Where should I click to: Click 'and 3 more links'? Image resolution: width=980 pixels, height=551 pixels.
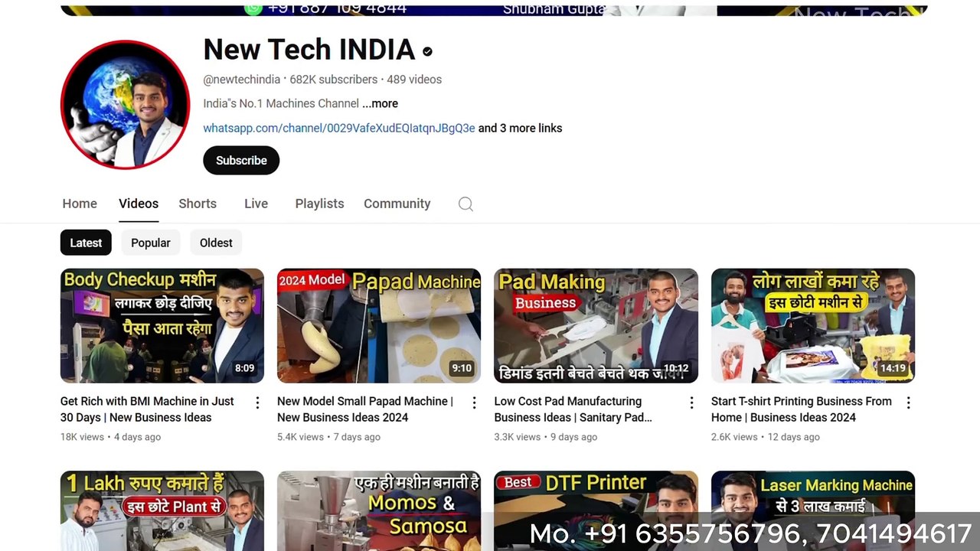[521, 128]
